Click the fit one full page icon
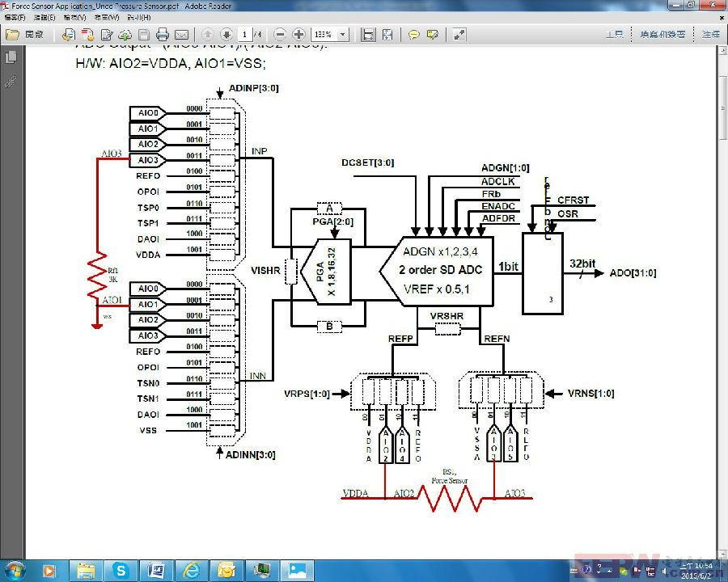 tap(387, 34)
